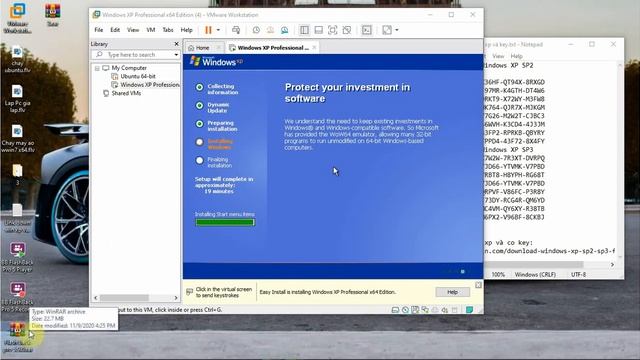The image size is (640, 360).
Task: Select the BB FlashBack Pro 5 Recorder shortcut
Action: click(x=17, y=297)
